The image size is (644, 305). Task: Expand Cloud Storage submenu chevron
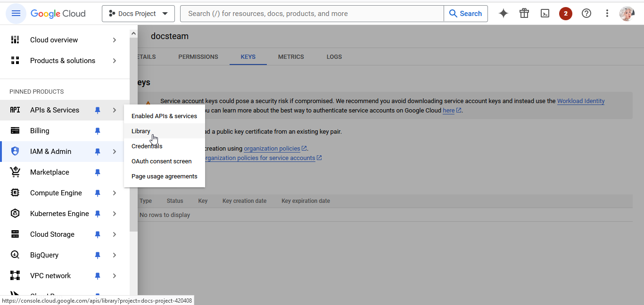pyautogui.click(x=115, y=234)
